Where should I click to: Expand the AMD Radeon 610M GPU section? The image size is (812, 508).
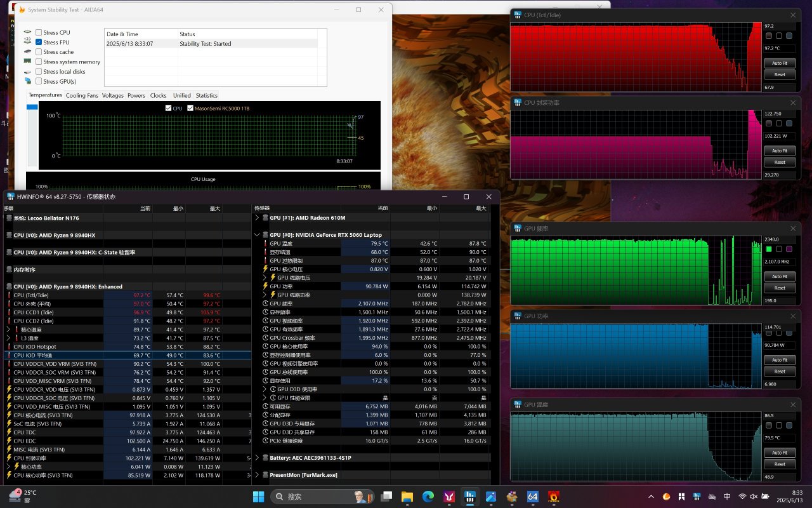(x=257, y=218)
